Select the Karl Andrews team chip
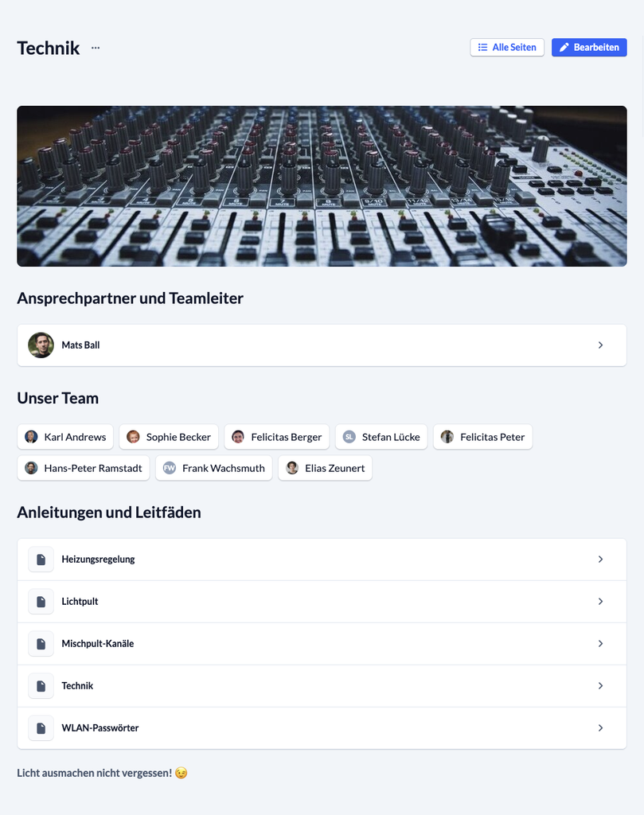 [x=65, y=437]
